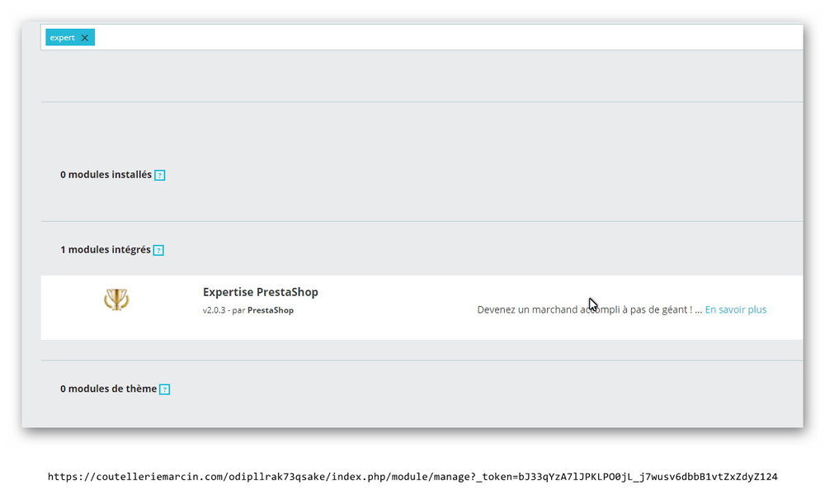Click the Expertise PrestaShop trophy icon
The height and width of the screenshot is (504, 825).
coord(116,300)
